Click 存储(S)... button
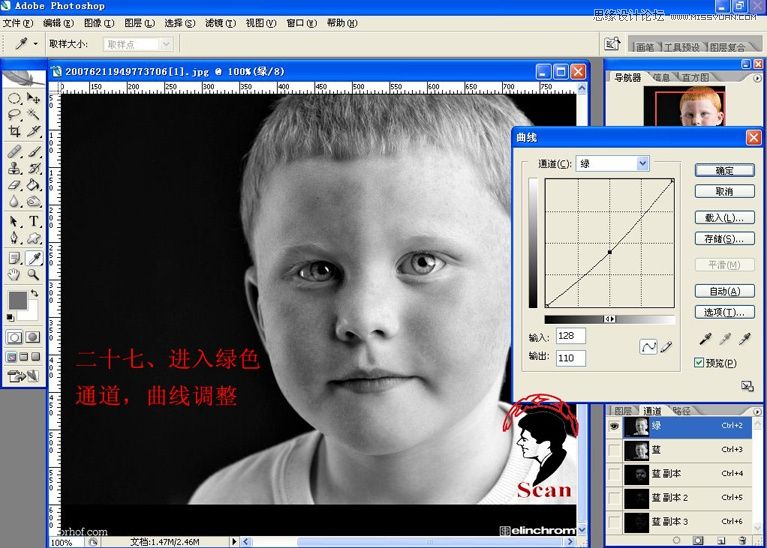 coord(724,239)
